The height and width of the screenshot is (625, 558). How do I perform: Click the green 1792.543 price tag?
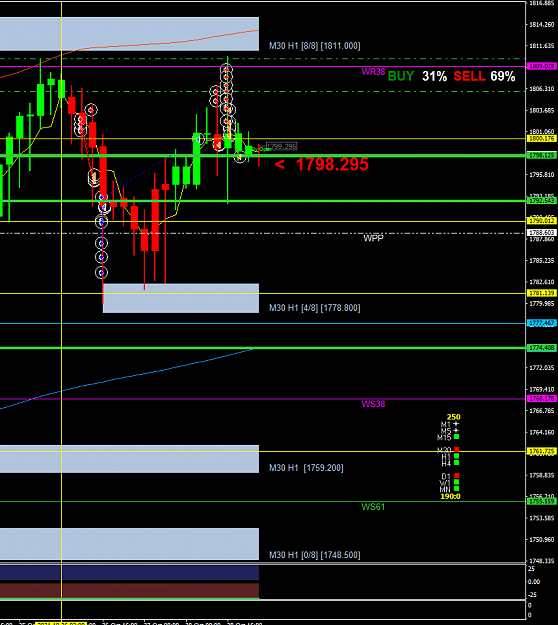pyautogui.click(x=541, y=200)
